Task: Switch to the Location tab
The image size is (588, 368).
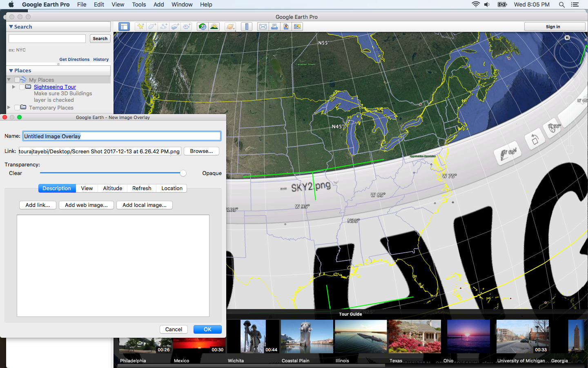Action: [x=172, y=188]
